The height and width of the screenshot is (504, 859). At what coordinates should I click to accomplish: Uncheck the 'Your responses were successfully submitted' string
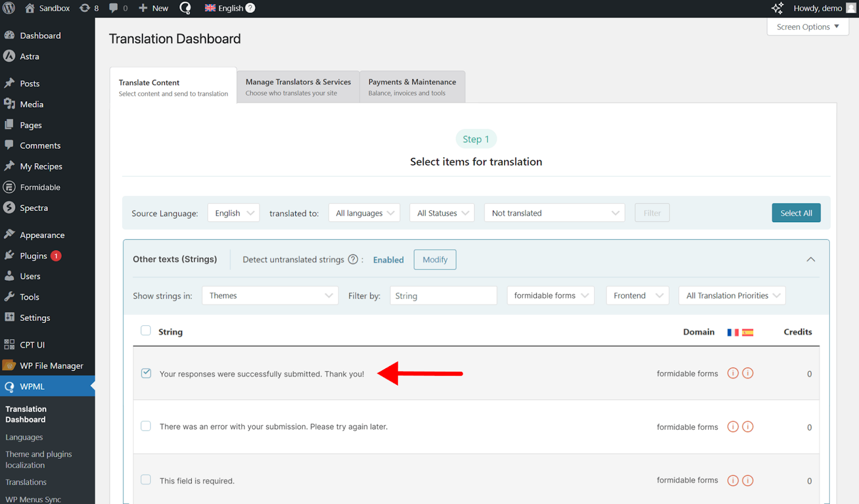click(146, 373)
